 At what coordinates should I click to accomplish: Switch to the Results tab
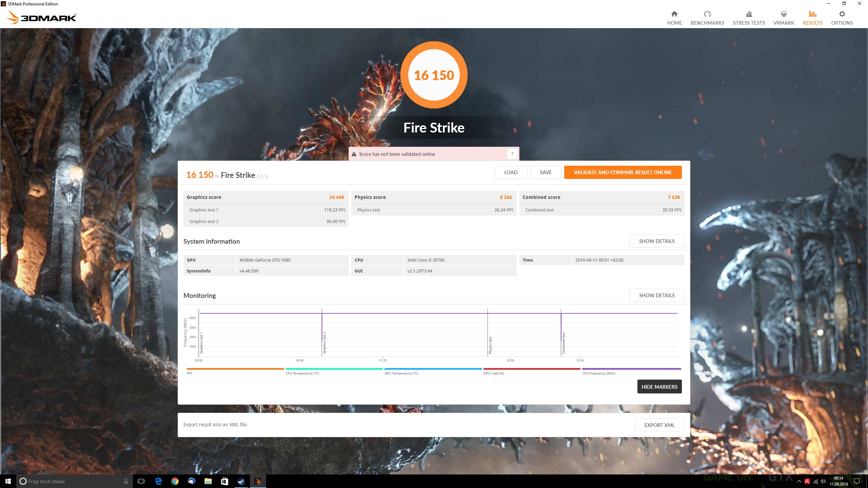[812, 18]
